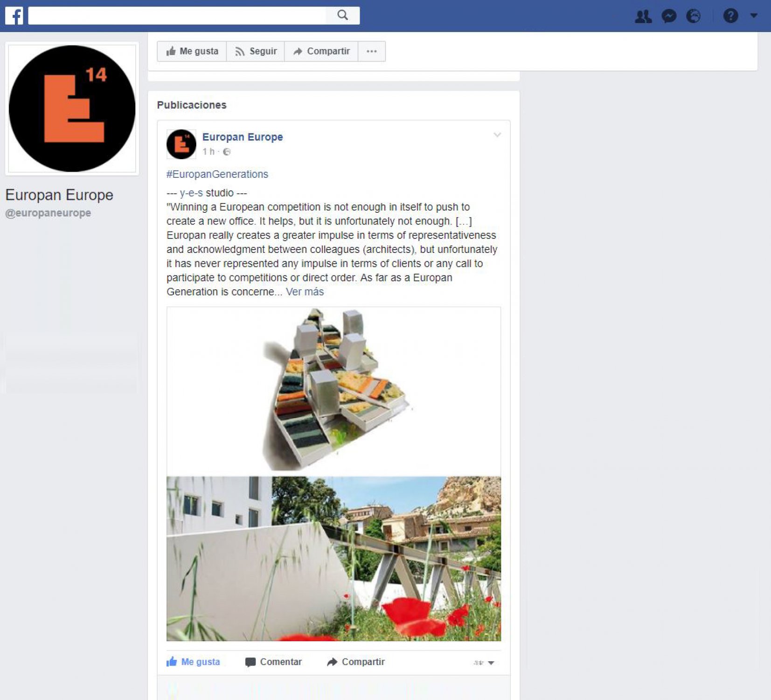This screenshot has height=700, width=771.
Task: Like the post with Me gusta
Action: 193,662
